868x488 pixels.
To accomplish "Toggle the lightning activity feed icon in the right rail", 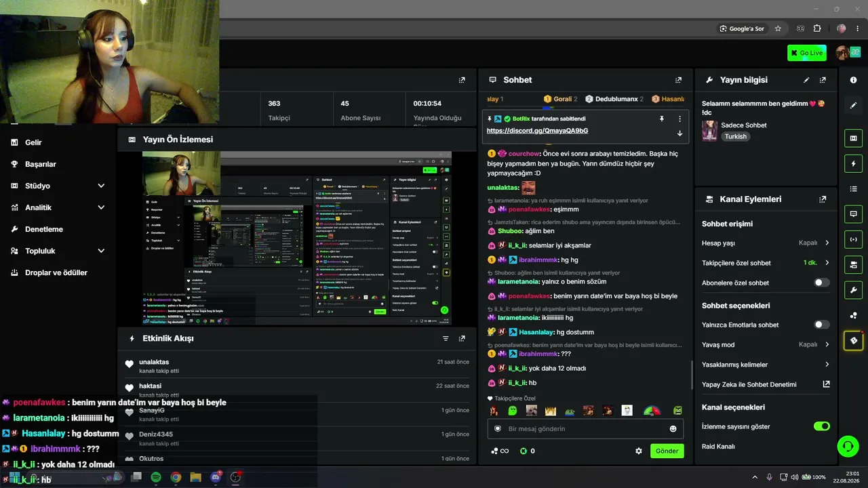I will (853, 163).
